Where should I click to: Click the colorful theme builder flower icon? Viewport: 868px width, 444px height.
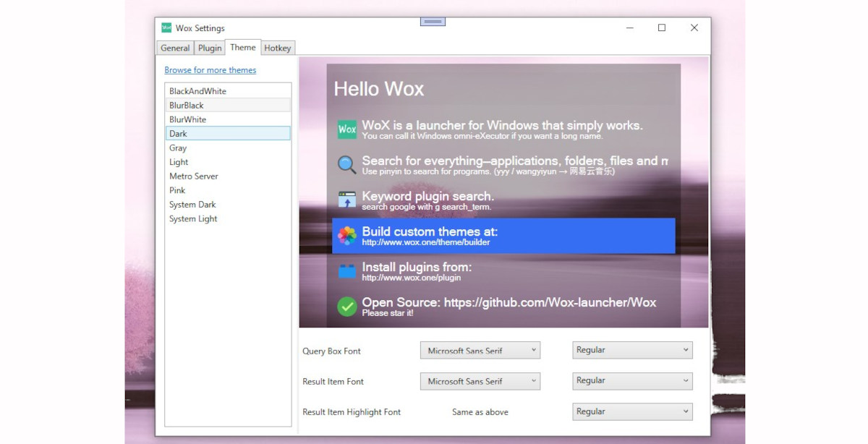coord(347,236)
